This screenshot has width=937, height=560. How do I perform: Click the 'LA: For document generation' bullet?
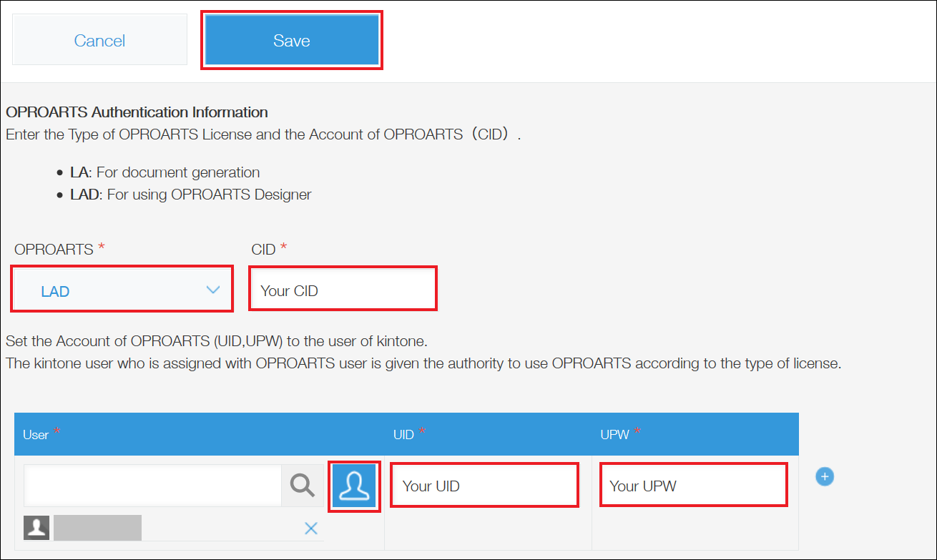(x=165, y=172)
